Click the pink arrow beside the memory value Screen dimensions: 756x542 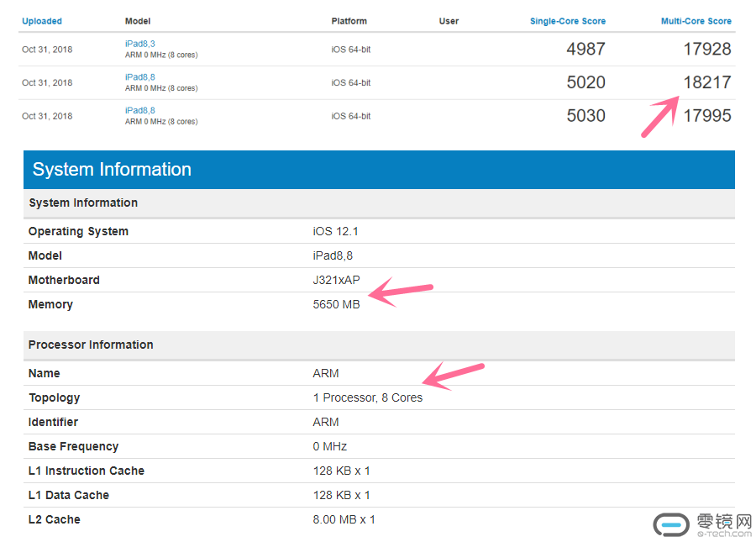[401, 294]
